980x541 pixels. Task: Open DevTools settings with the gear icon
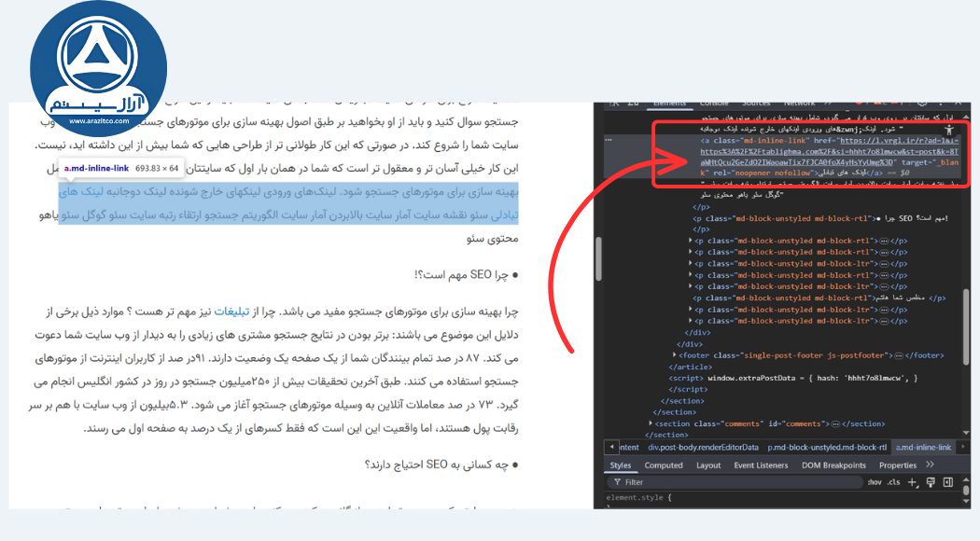click(x=922, y=103)
